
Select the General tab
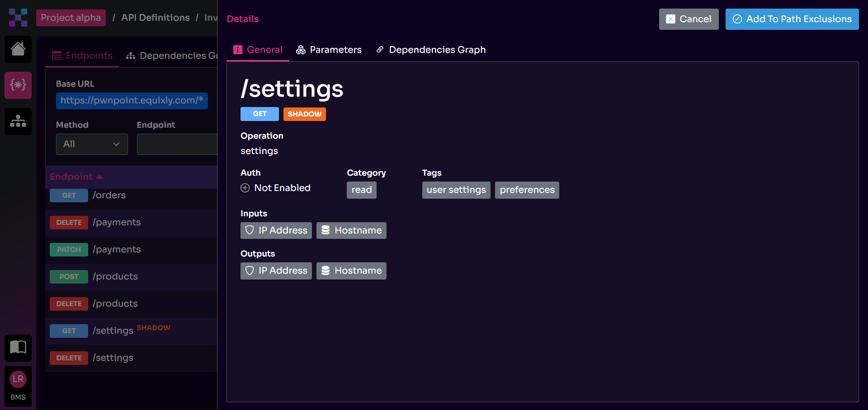click(x=258, y=50)
